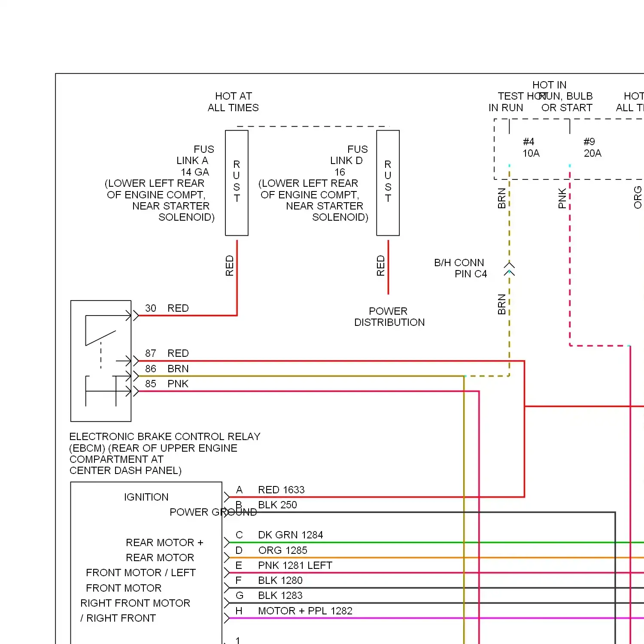Click the "HOT AT ALL TIMES" label above Fus Link A
This screenshot has width=644, height=644.
point(233,102)
